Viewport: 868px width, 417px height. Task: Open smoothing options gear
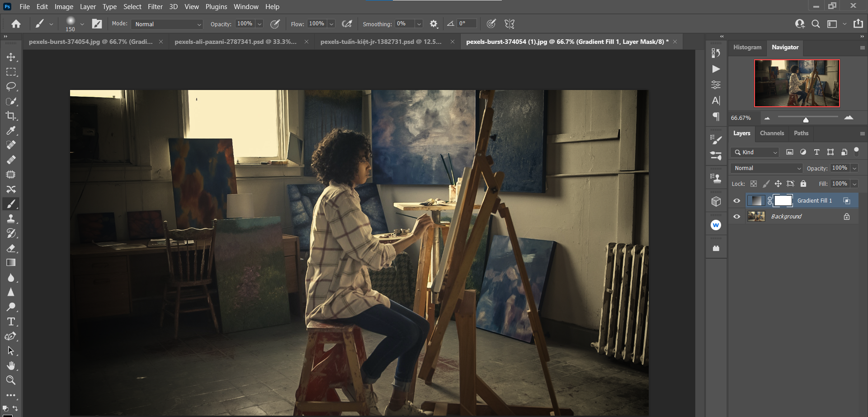pos(434,24)
